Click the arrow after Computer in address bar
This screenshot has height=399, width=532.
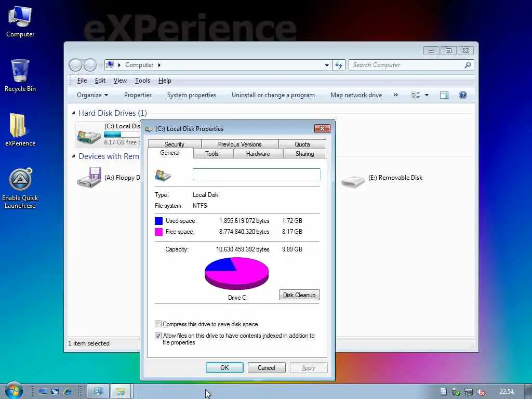159,65
